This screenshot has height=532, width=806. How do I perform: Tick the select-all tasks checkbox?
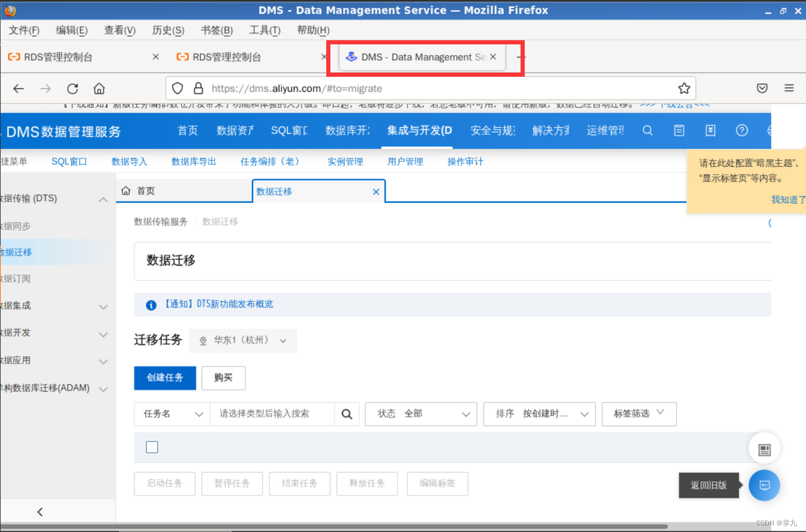[152, 447]
